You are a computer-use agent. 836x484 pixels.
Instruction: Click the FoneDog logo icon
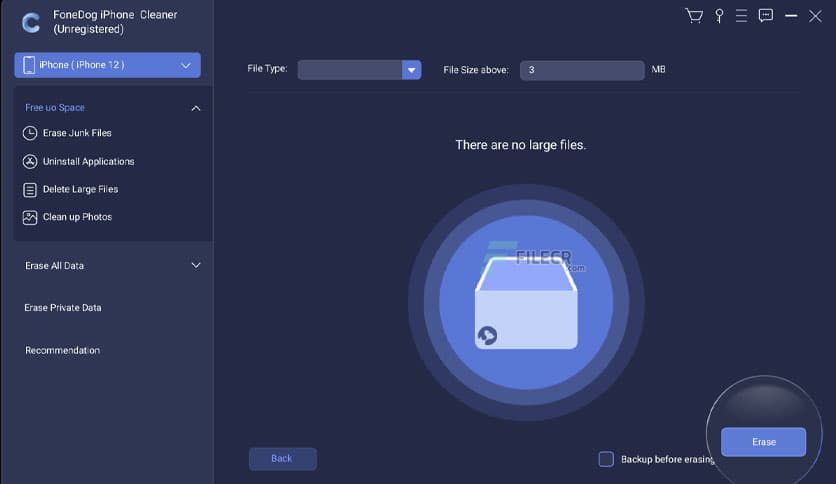(30, 22)
